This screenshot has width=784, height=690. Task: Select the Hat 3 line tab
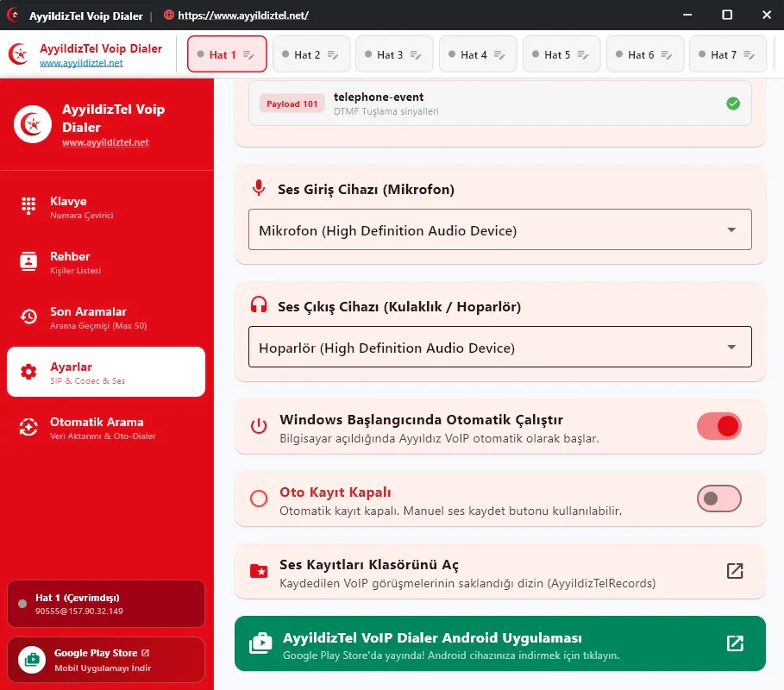click(x=394, y=54)
